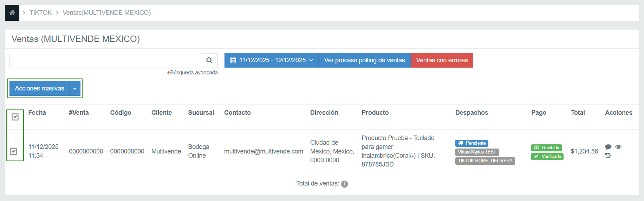The image size is (644, 201).
Task: Uncheck the sale row checkbox
Action: tap(14, 151)
